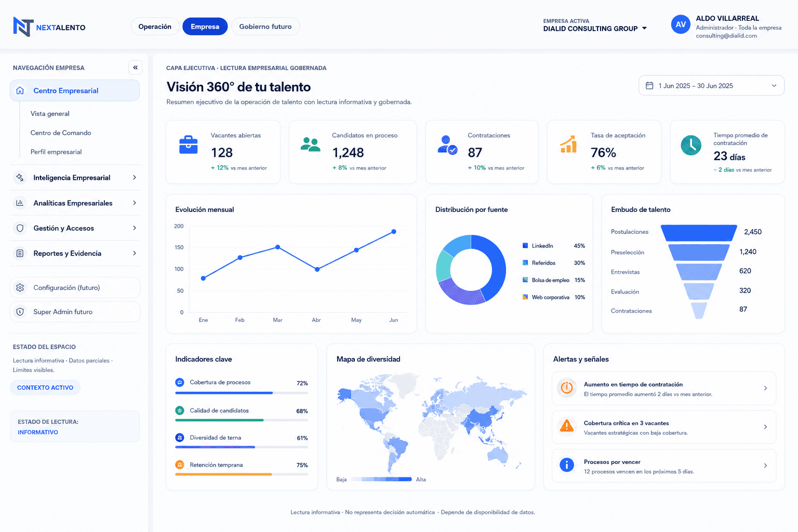Click the briefcase icon for Vacantes abiertas
Viewport: 798px width, 532px height.
click(188, 144)
